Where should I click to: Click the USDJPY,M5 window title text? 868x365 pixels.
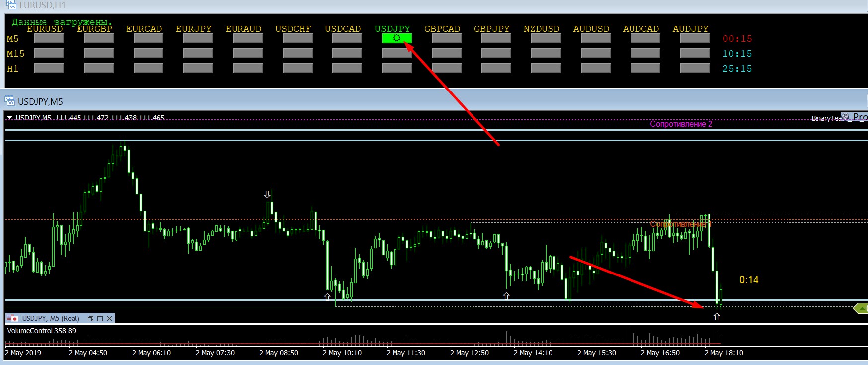point(40,102)
